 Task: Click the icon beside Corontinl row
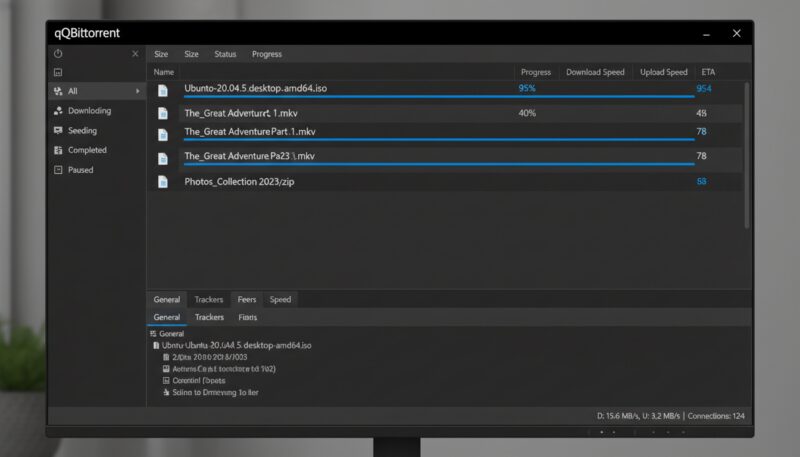(166, 380)
